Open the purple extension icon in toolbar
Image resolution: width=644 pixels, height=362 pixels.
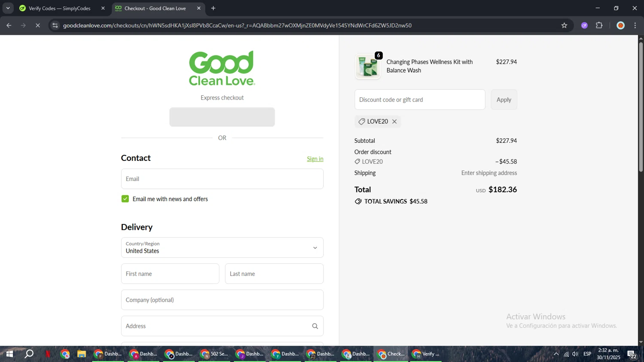click(x=584, y=25)
